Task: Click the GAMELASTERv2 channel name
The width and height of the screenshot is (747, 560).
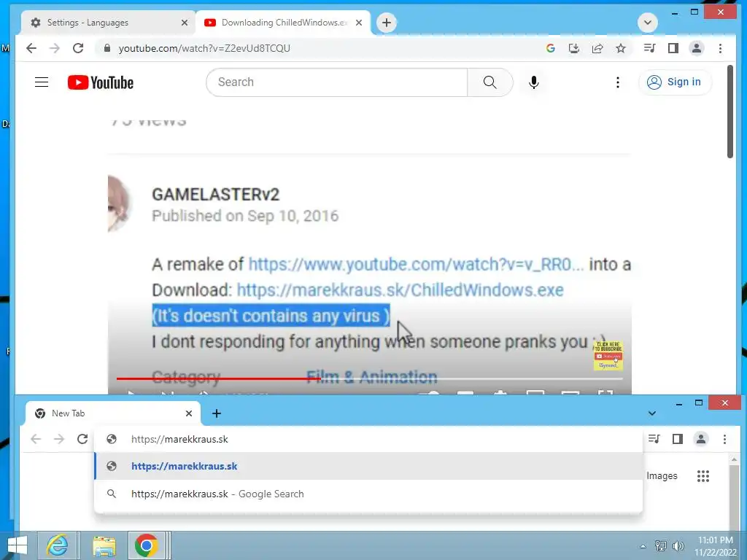Action: click(215, 194)
